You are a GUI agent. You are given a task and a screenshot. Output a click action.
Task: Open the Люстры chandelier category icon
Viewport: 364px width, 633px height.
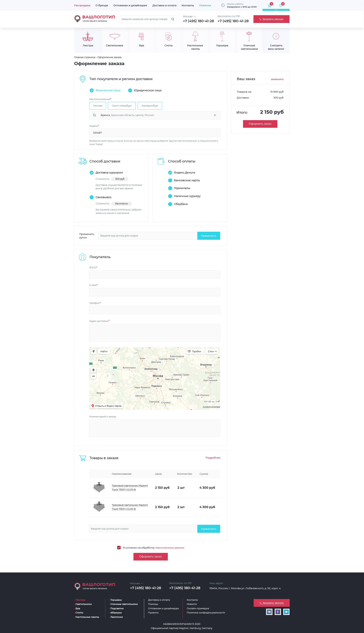(x=88, y=37)
